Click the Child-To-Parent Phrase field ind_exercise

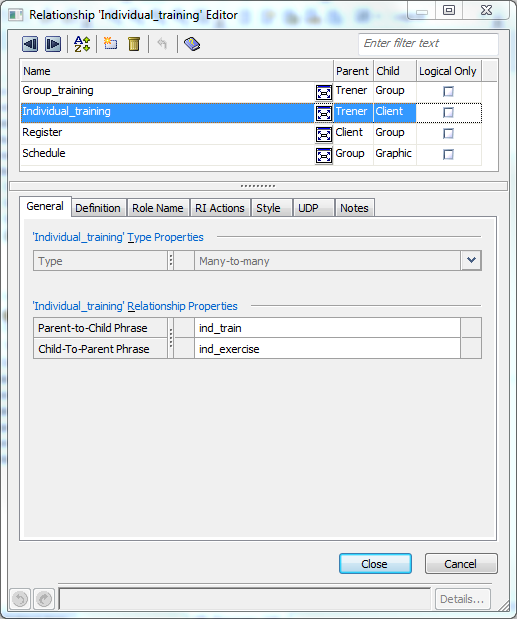click(327, 349)
